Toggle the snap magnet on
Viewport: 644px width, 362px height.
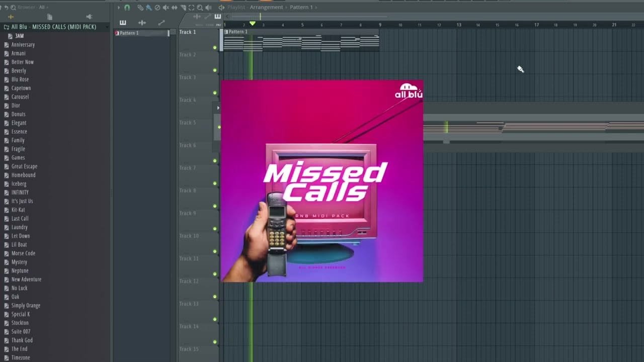click(127, 7)
